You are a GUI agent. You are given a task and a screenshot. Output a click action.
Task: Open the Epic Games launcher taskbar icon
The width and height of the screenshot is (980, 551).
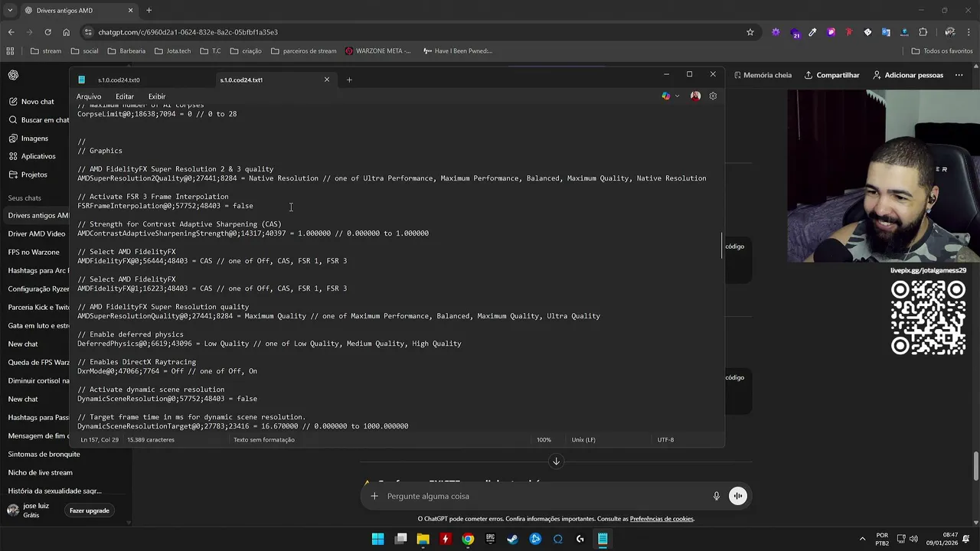pyautogui.click(x=490, y=539)
